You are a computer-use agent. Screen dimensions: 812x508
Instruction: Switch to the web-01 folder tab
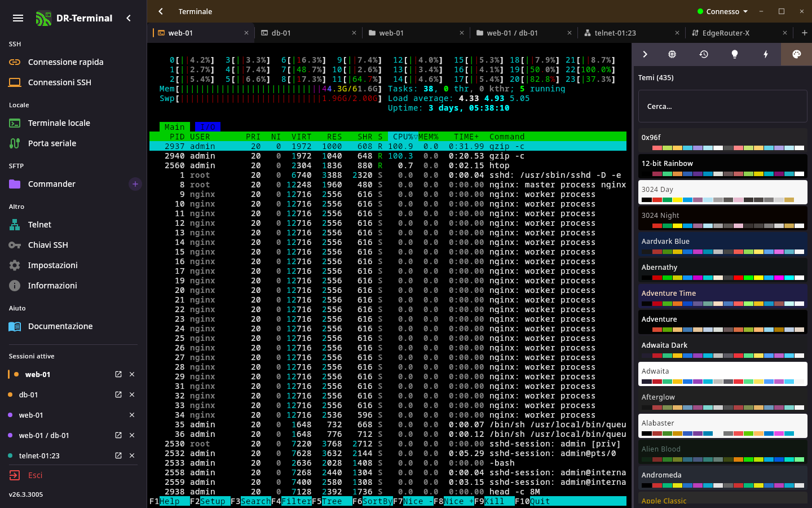click(x=417, y=33)
